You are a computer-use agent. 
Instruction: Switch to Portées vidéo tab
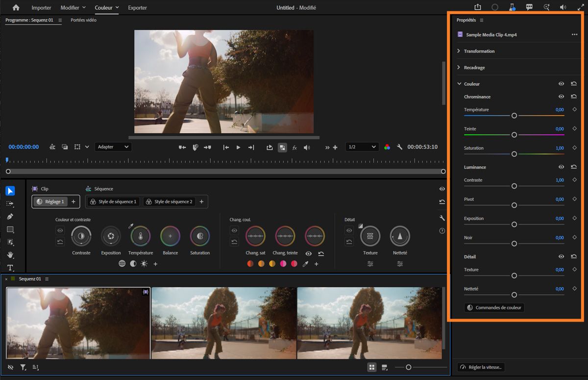click(83, 20)
